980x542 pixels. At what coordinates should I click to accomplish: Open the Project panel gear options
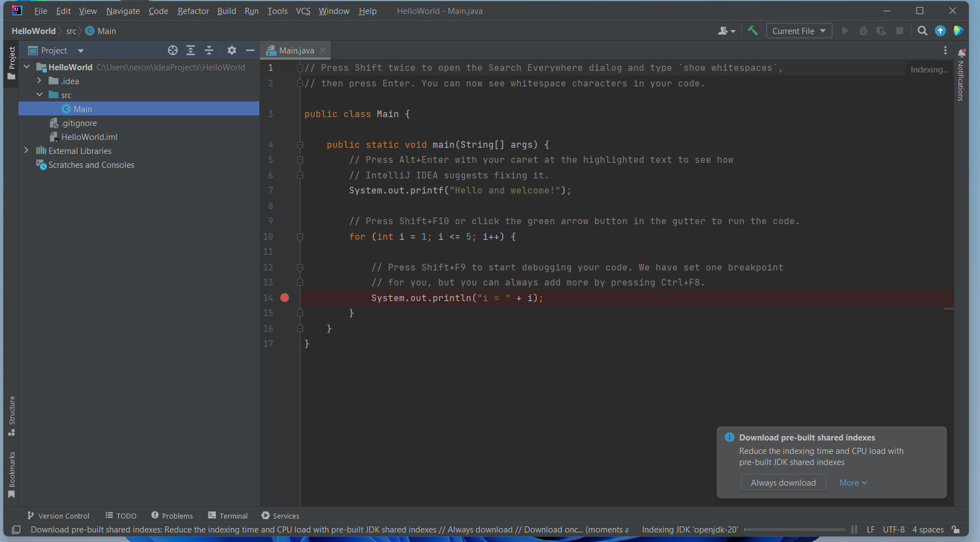click(x=232, y=50)
